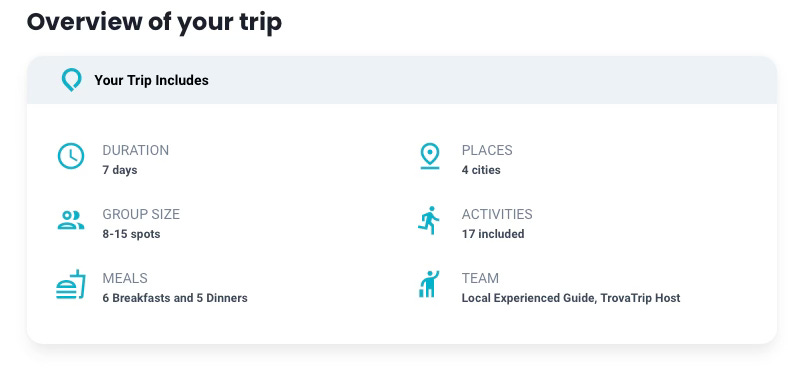
Task: Click the map pin icon beside Places
Action: point(430,156)
